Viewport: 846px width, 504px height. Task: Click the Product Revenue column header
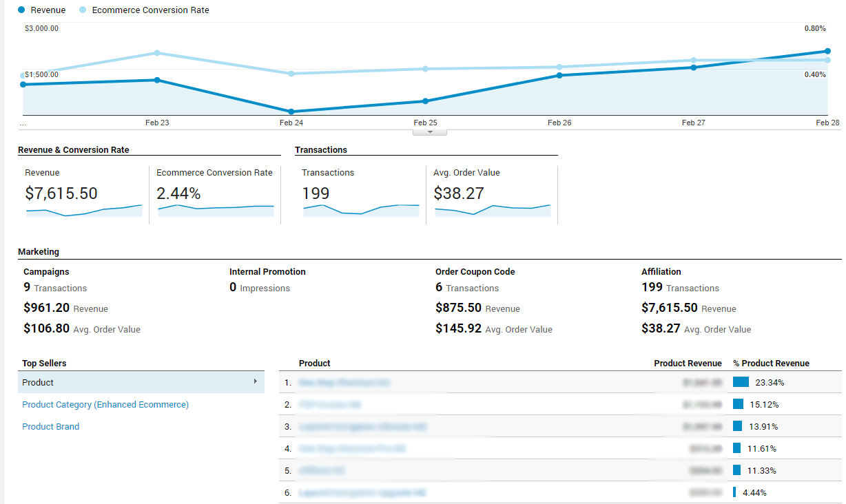point(688,363)
